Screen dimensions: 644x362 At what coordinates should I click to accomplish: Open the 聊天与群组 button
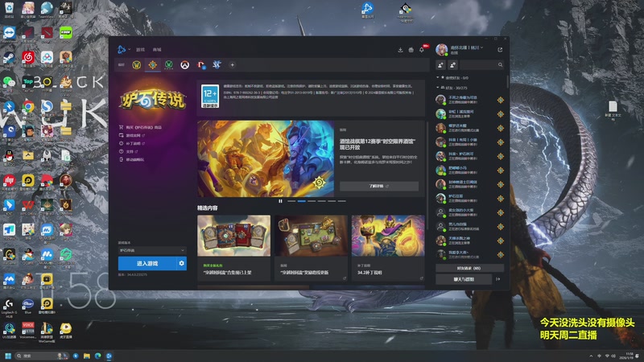(464, 279)
